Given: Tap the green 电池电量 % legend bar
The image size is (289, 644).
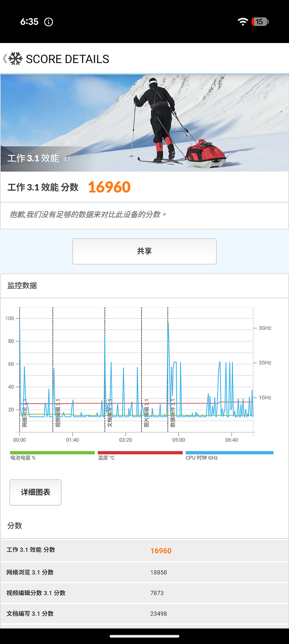Looking at the screenshot, I should point(52,453).
